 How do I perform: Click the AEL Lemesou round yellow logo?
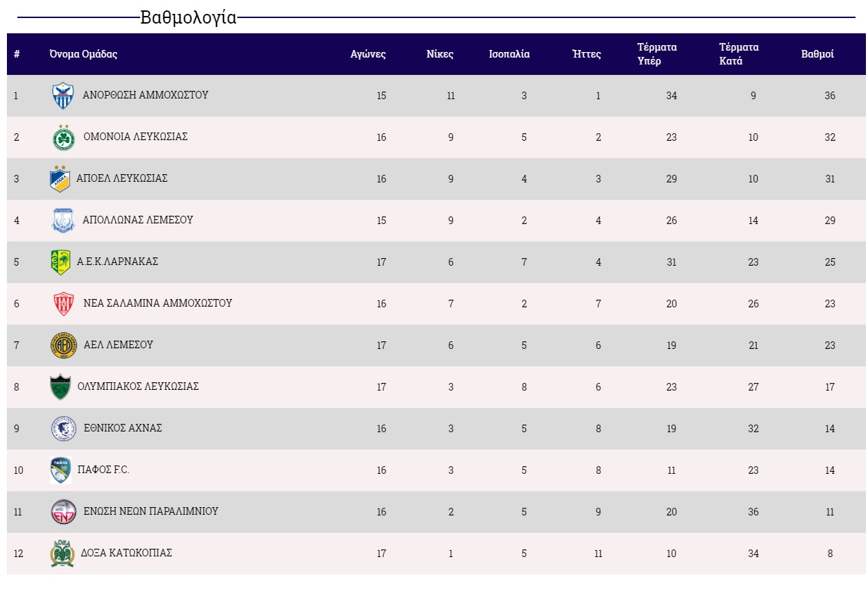click(x=63, y=345)
